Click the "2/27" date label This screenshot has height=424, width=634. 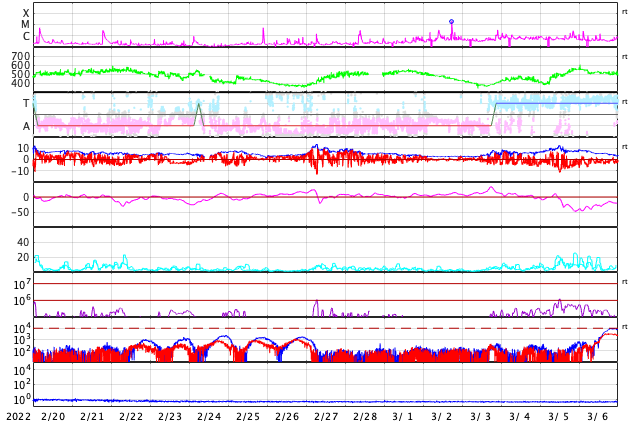[x=326, y=417]
